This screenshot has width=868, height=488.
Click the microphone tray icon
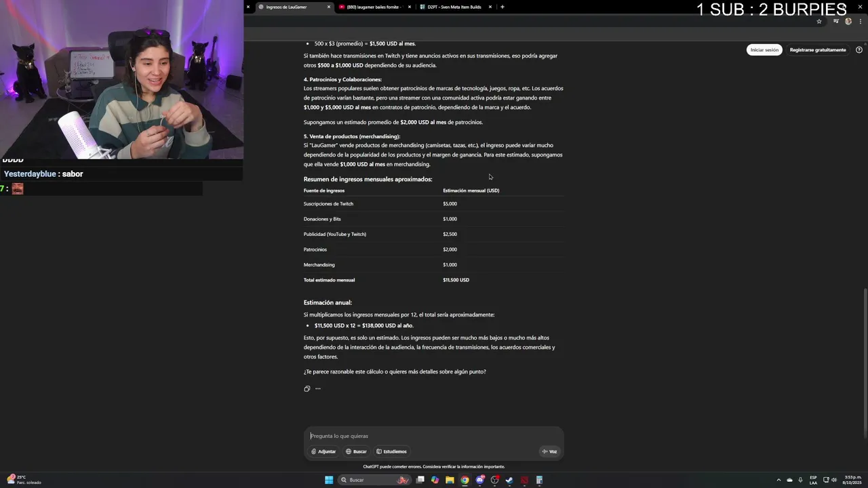[x=800, y=480]
